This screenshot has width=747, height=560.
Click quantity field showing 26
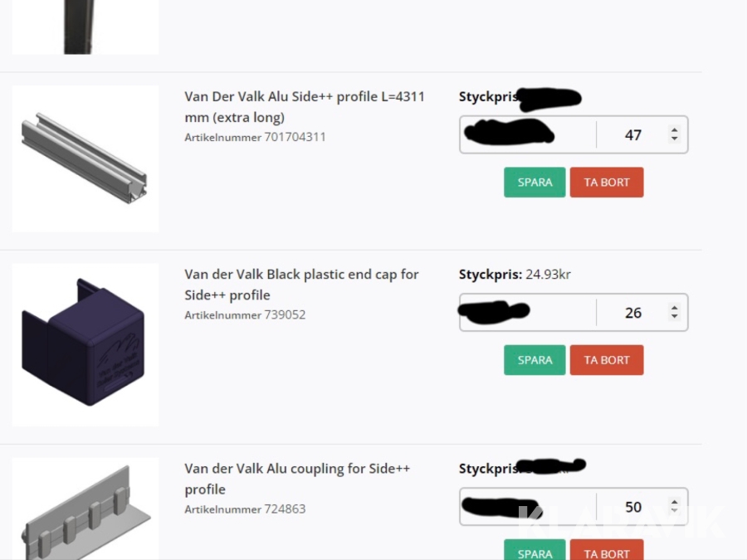632,313
